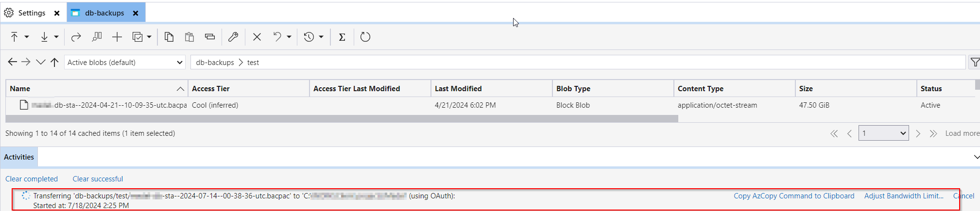
Task: Click the Undelete curved arrow icon
Action: [x=277, y=37]
